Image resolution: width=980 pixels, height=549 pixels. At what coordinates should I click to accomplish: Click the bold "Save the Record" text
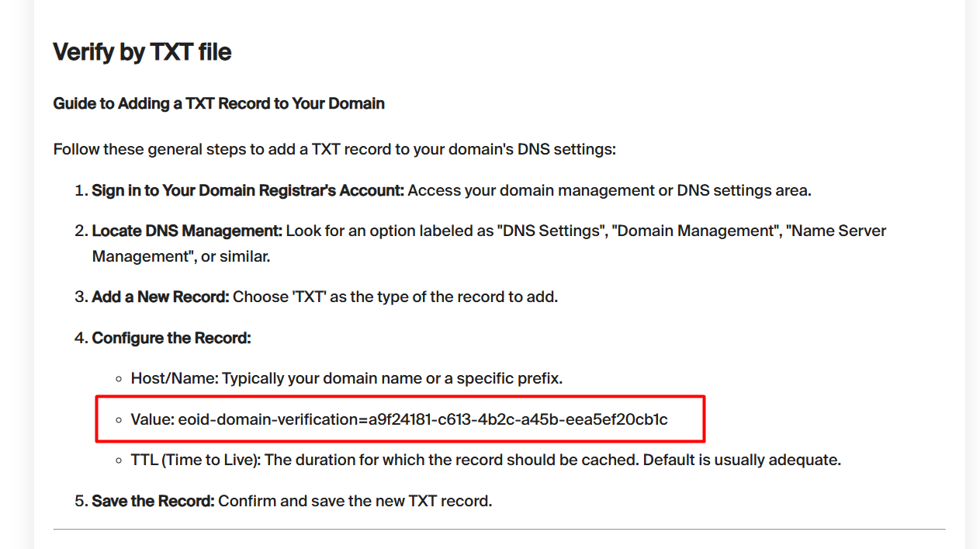tap(153, 501)
